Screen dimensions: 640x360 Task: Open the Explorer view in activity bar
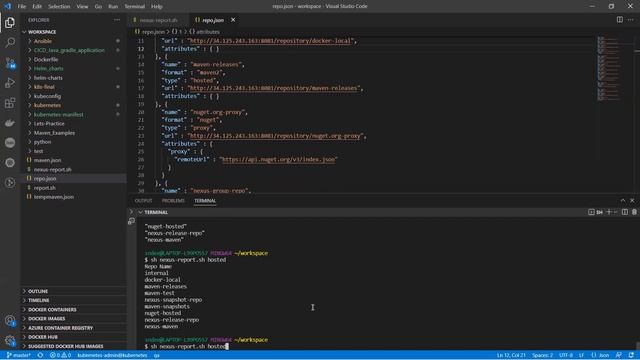10,22
